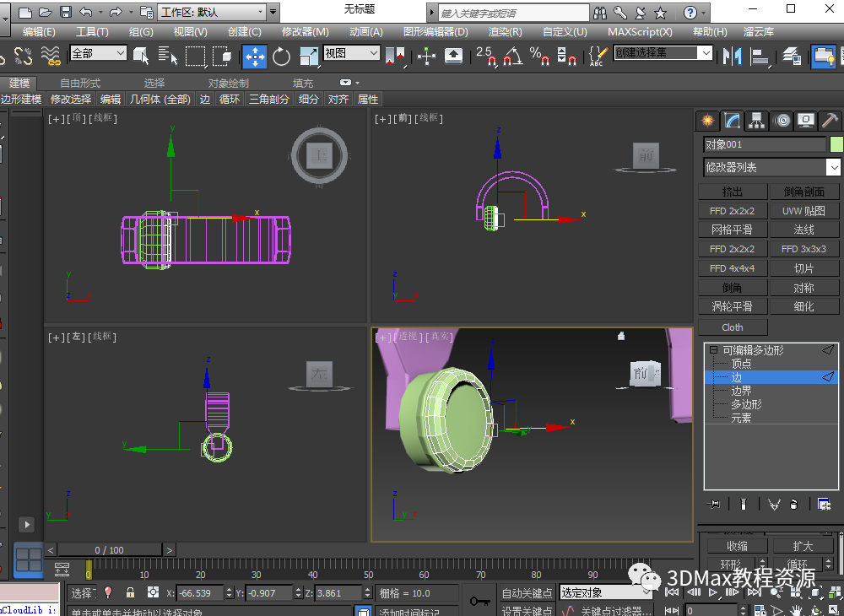This screenshot has width=844, height=616.
Task: Open the Display panel monitor icon
Action: click(806, 121)
